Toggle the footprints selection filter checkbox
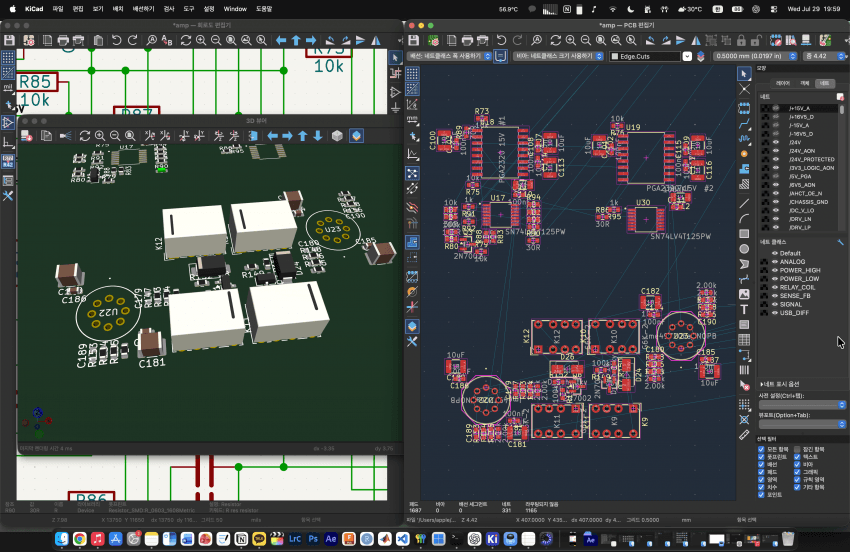Image resolution: width=850 pixels, height=552 pixels. tap(761, 457)
